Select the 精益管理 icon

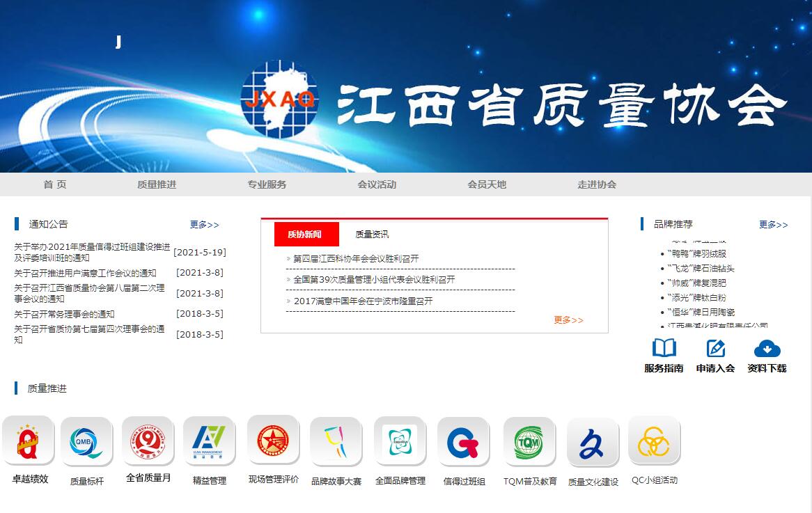(209, 441)
